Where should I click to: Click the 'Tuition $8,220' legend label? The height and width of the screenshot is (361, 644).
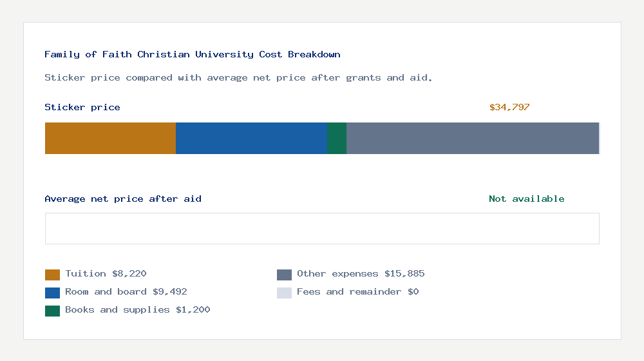106,274
